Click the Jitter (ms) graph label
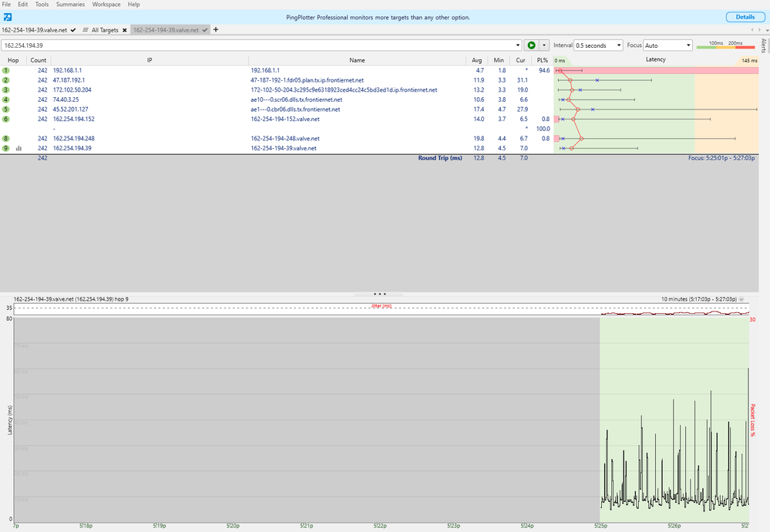The width and height of the screenshot is (770, 532). pos(382,306)
